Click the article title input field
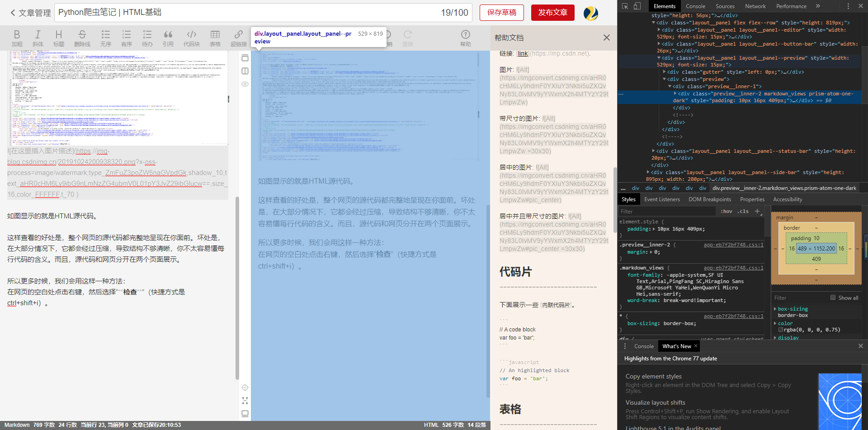The width and height of the screenshot is (868, 430). click(181, 13)
